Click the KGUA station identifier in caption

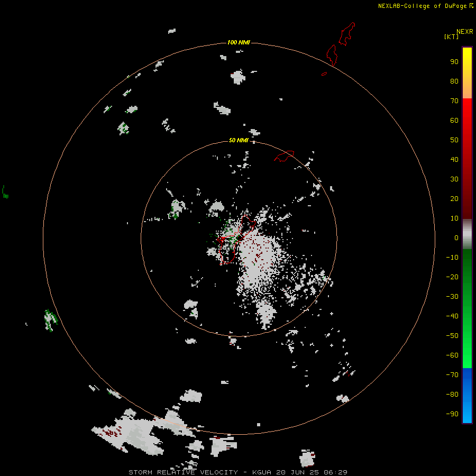point(262,472)
